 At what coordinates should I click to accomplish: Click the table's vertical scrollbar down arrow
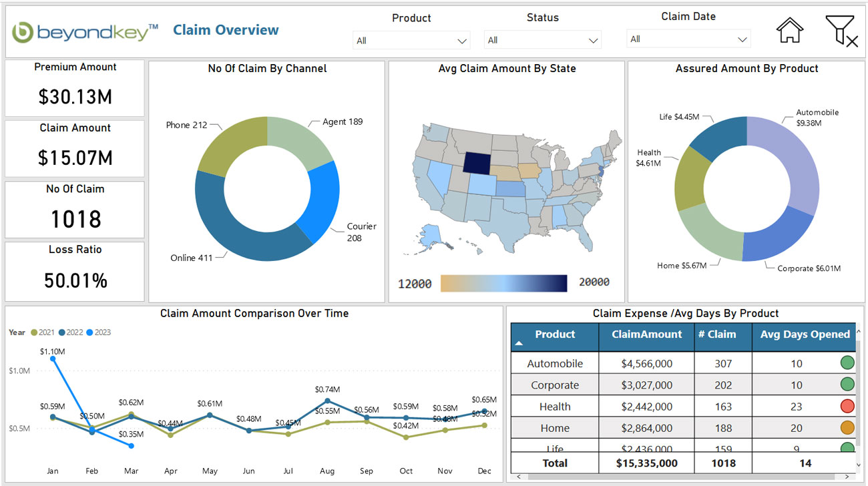click(x=859, y=464)
